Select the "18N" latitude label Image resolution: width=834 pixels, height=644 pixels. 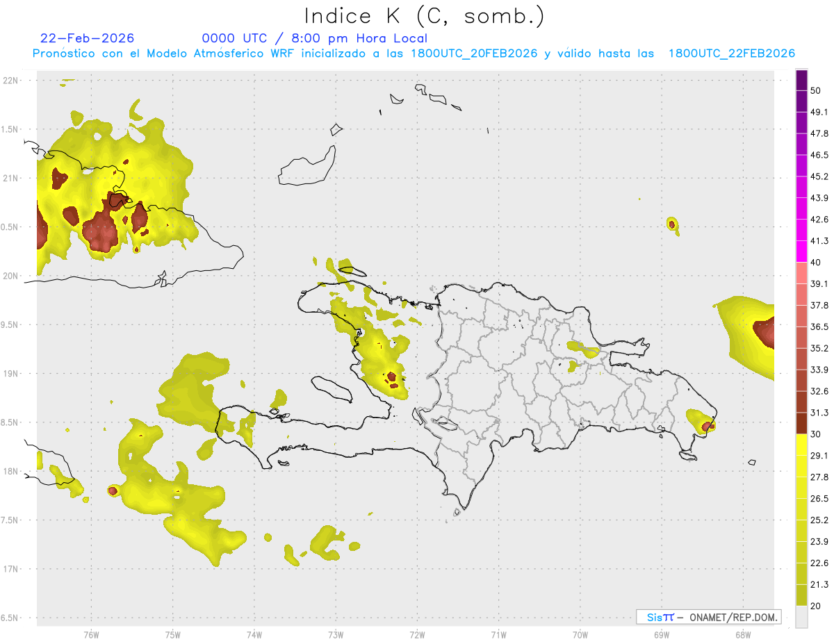11,471
